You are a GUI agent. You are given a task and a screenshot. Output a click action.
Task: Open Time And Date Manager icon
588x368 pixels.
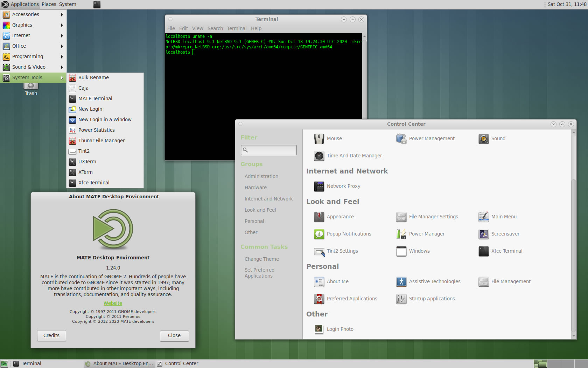pos(319,156)
